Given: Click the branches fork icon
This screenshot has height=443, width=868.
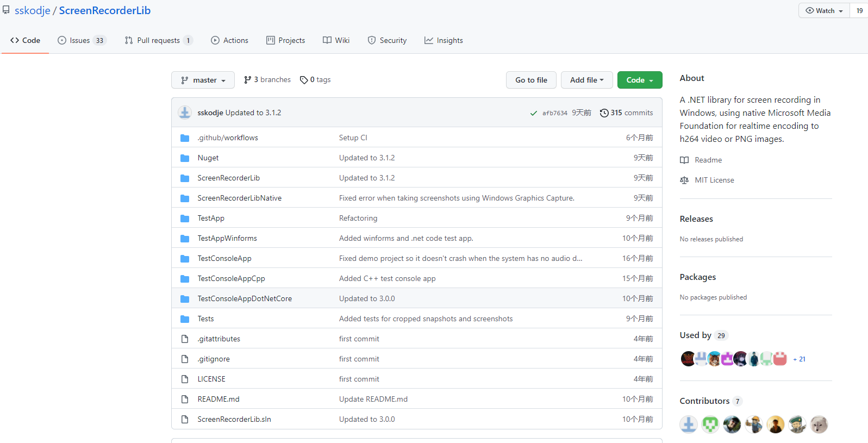Looking at the screenshot, I should tap(248, 80).
